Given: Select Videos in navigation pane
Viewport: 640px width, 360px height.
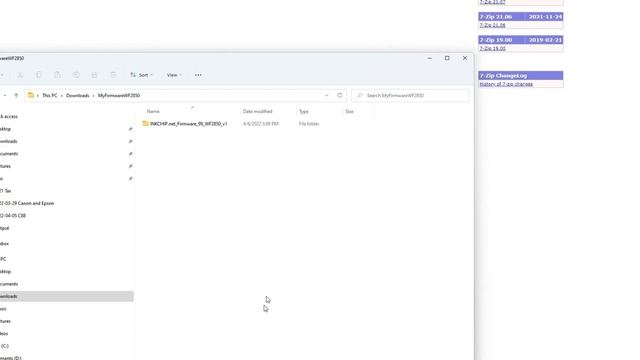Looking at the screenshot, I should pos(4,333).
